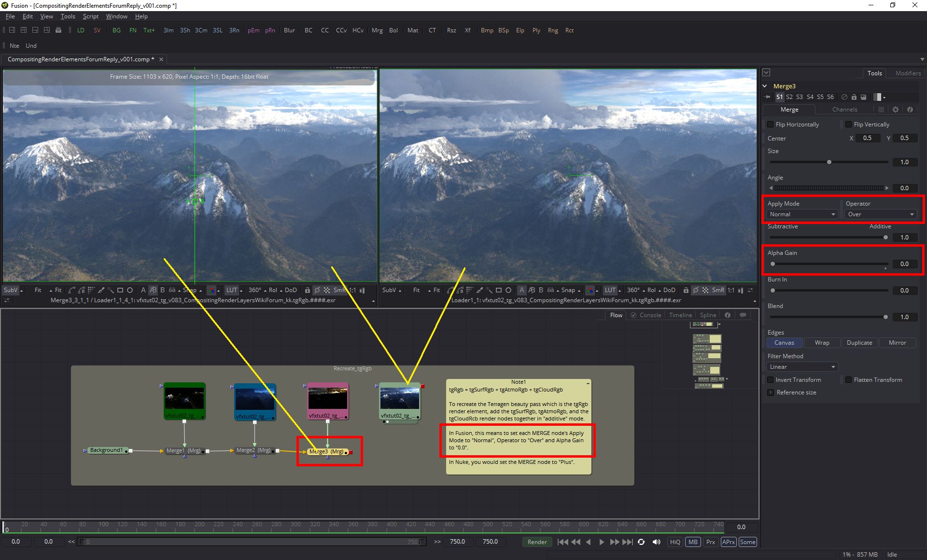Enable Flip Vertically checkbox
The image size is (927, 560).
click(x=848, y=125)
